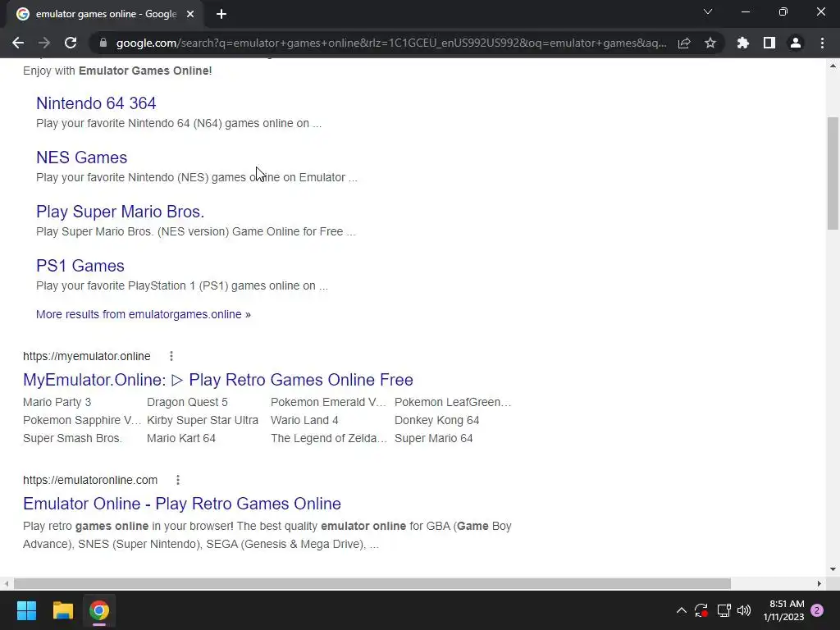Open the Windows Start menu

26,610
